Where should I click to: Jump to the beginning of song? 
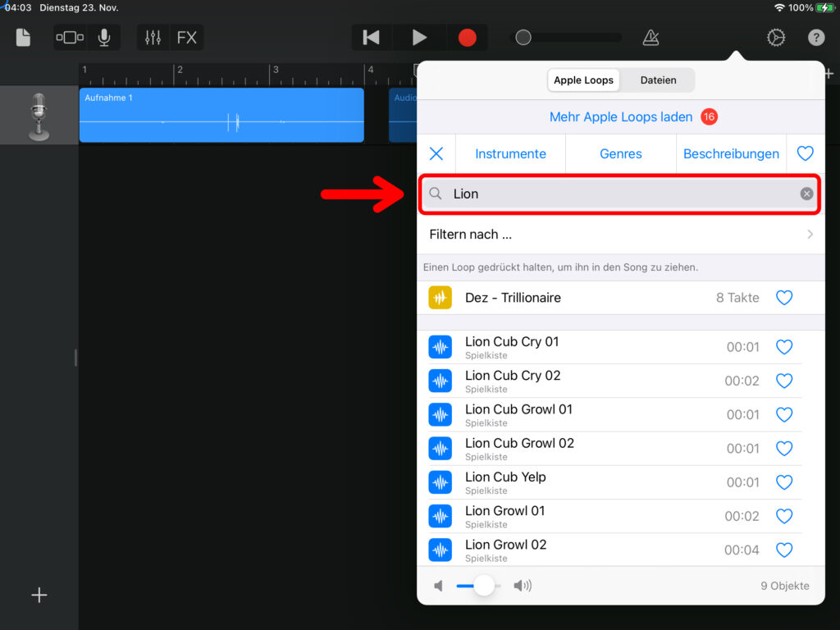(372, 38)
